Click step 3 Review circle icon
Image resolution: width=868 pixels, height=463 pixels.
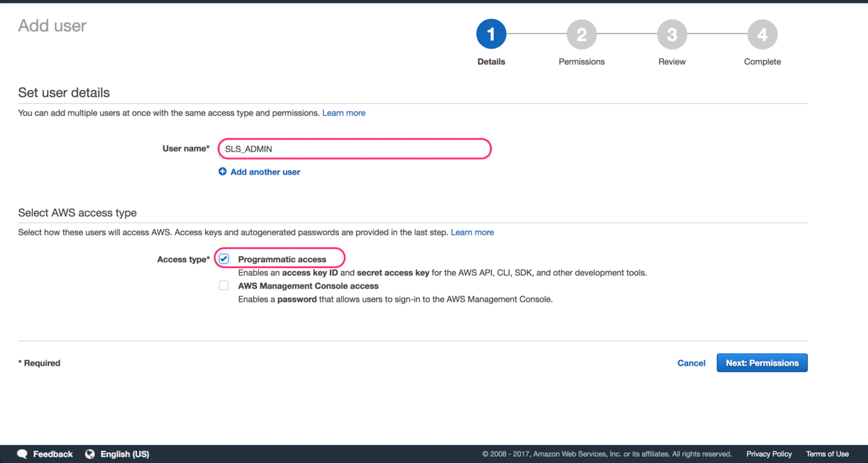(672, 34)
